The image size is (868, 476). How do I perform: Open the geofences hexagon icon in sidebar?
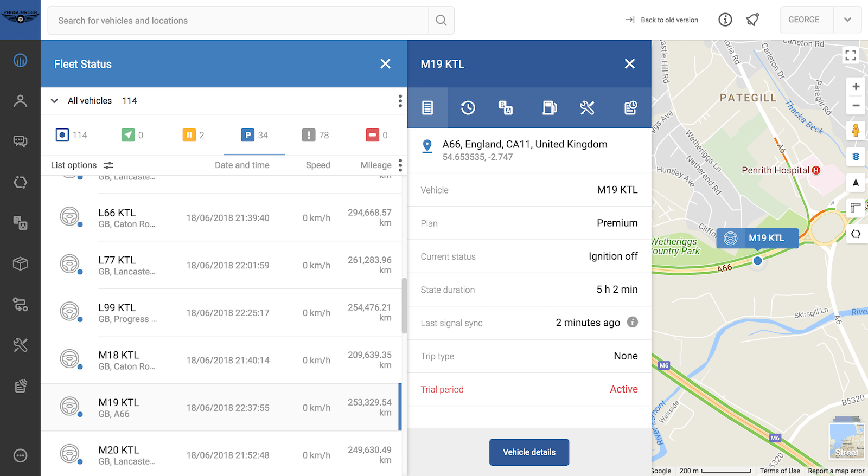point(20,182)
